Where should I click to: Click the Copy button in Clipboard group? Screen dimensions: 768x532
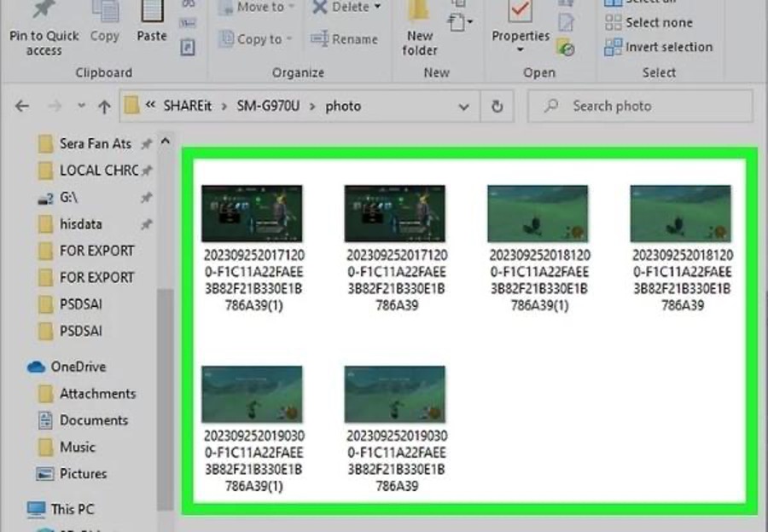tap(105, 22)
